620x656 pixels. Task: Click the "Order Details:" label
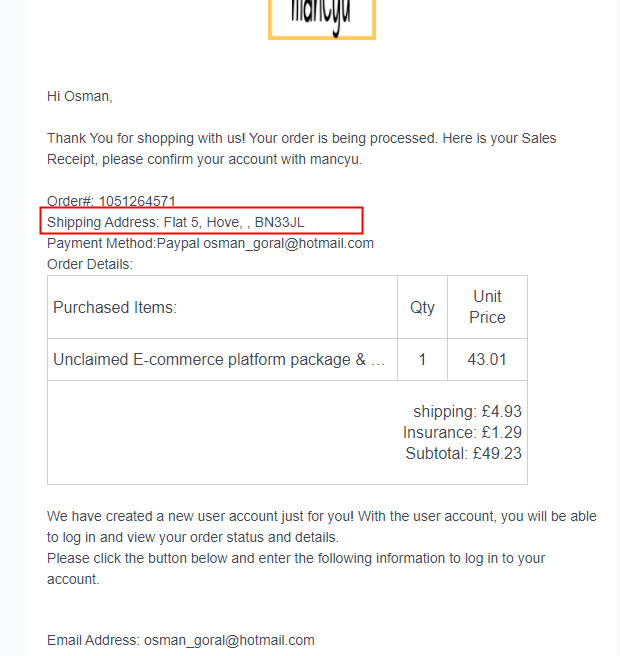[90, 264]
